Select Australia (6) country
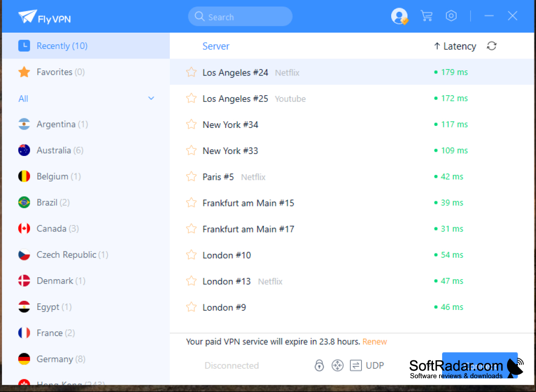This screenshot has width=536, height=392. pyautogui.click(x=86, y=150)
